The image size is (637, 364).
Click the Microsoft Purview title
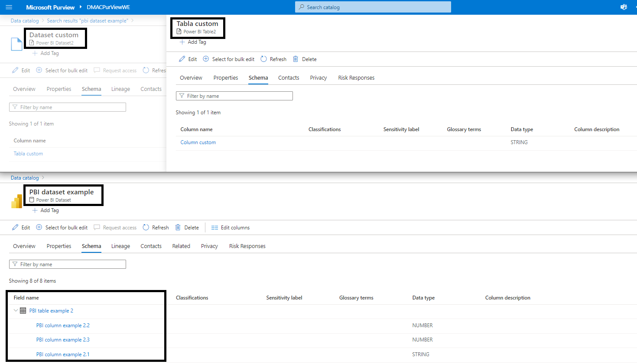click(50, 7)
